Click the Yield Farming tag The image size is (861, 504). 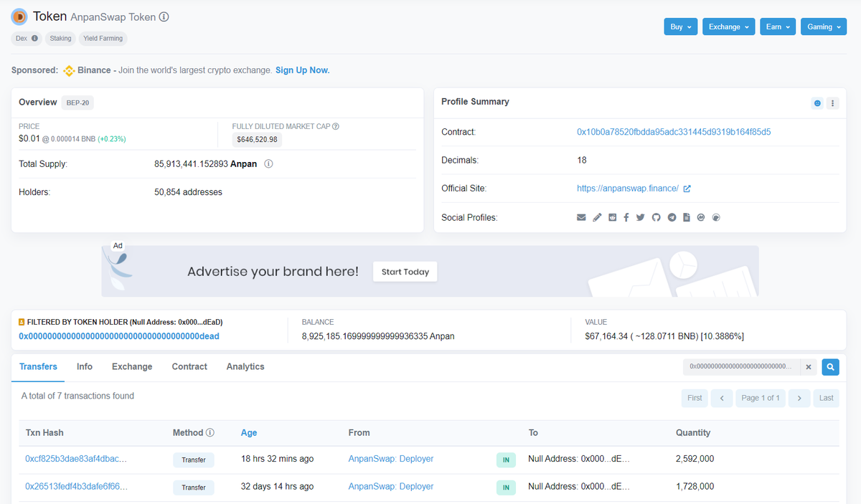(103, 39)
